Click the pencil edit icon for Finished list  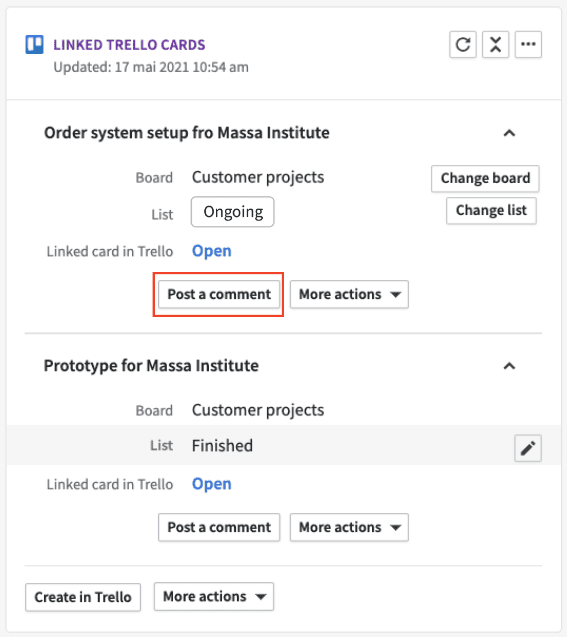[528, 448]
